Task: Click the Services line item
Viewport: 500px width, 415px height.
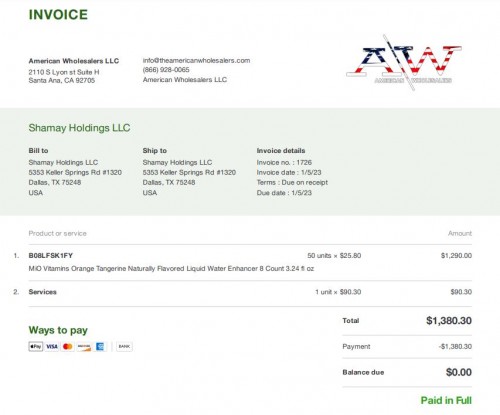Action: click(43, 292)
